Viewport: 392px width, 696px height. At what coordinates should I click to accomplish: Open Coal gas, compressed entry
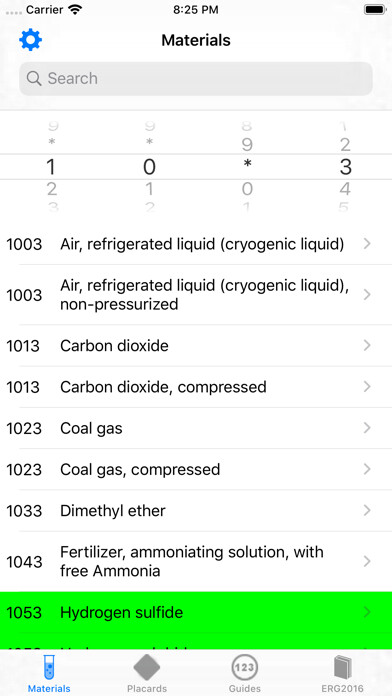click(196, 469)
